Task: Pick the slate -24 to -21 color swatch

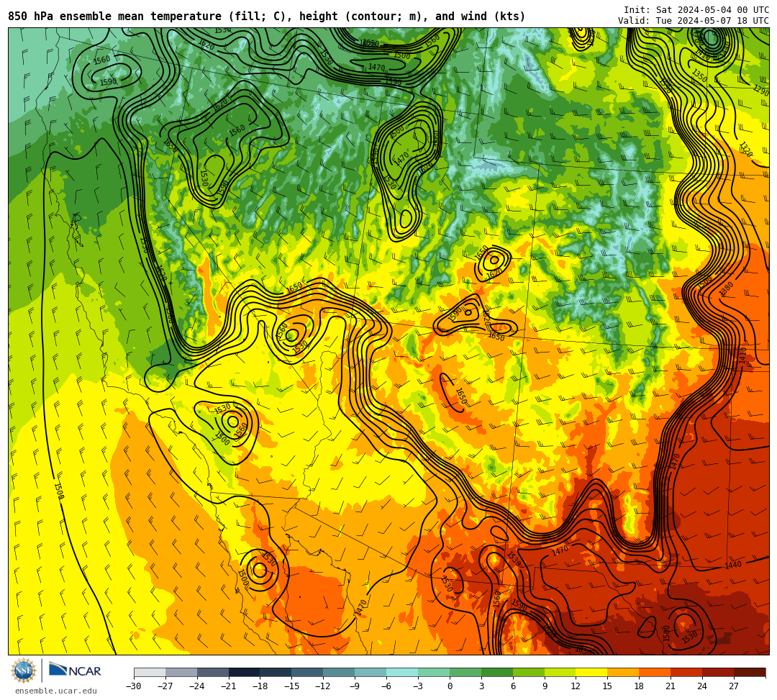Action: pyautogui.click(x=213, y=672)
